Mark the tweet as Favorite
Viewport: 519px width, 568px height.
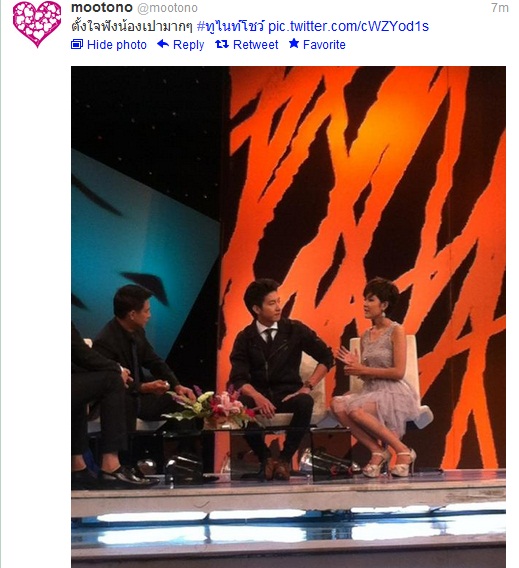pyautogui.click(x=324, y=45)
